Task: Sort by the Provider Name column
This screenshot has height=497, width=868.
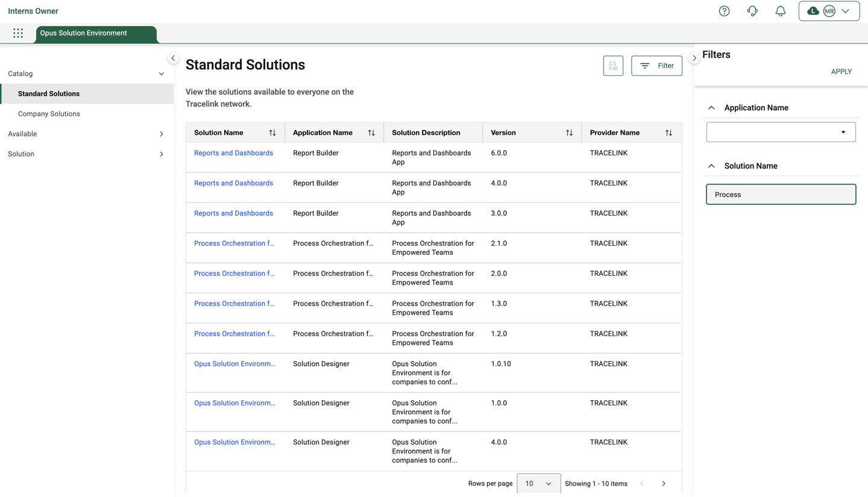Action: [x=668, y=133]
